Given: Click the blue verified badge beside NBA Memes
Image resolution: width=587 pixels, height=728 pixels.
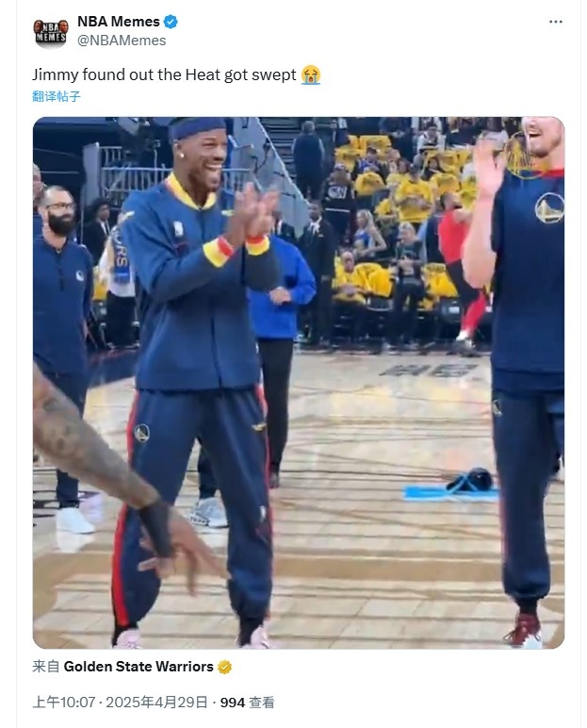Looking at the screenshot, I should tap(171, 22).
